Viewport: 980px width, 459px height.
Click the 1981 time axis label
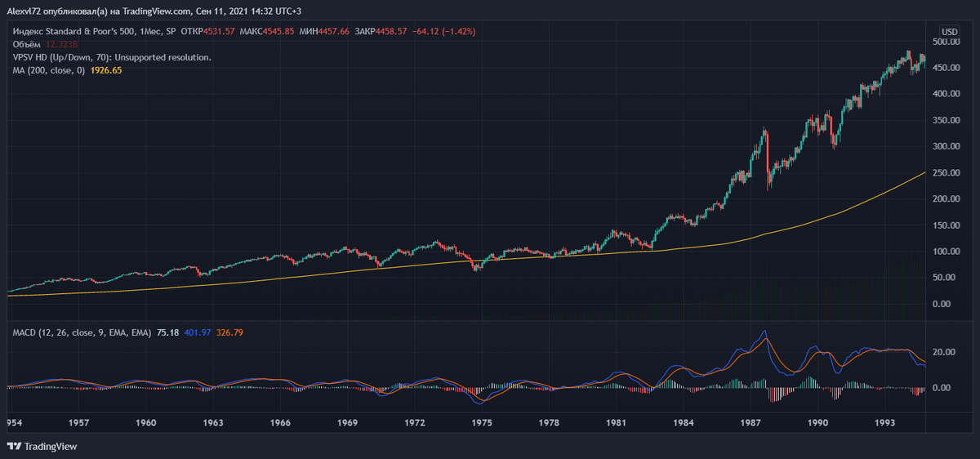(x=617, y=423)
